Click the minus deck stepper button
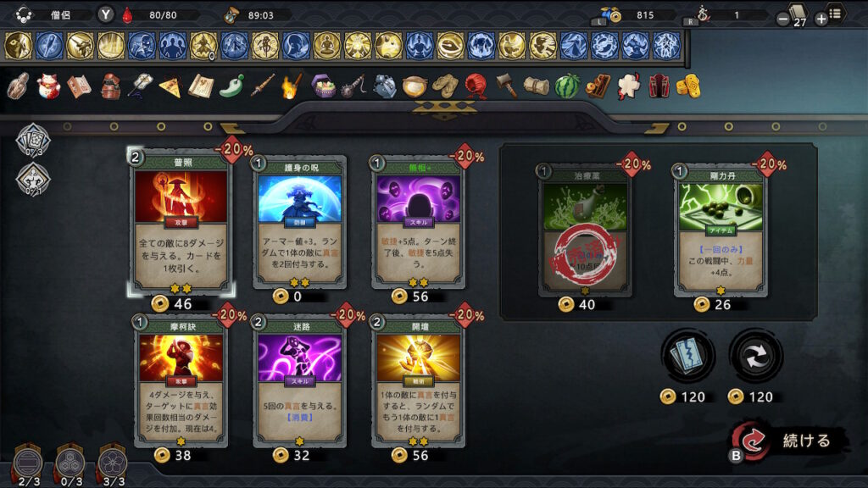The height and width of the screenshot is (488, 868). click(x=782, y=19)
